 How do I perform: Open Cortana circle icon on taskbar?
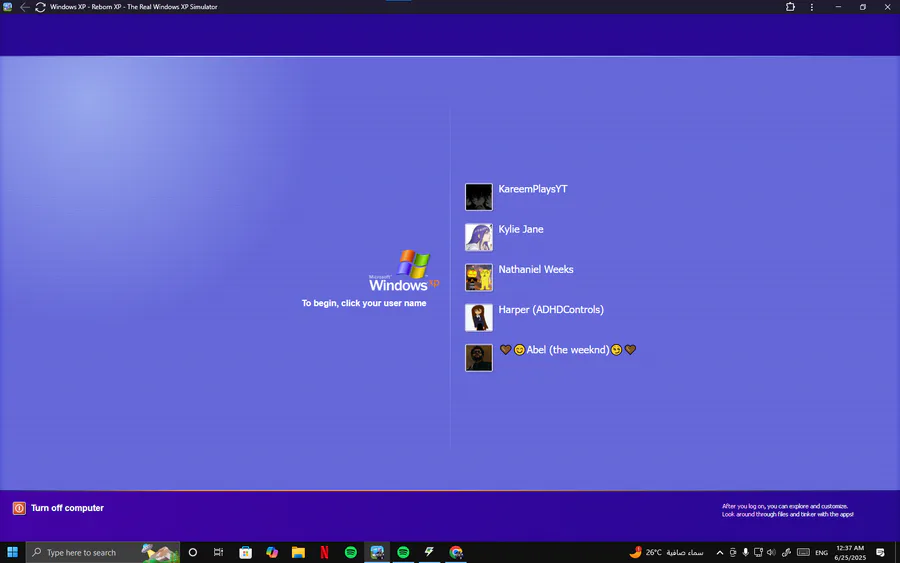[193, 552]
